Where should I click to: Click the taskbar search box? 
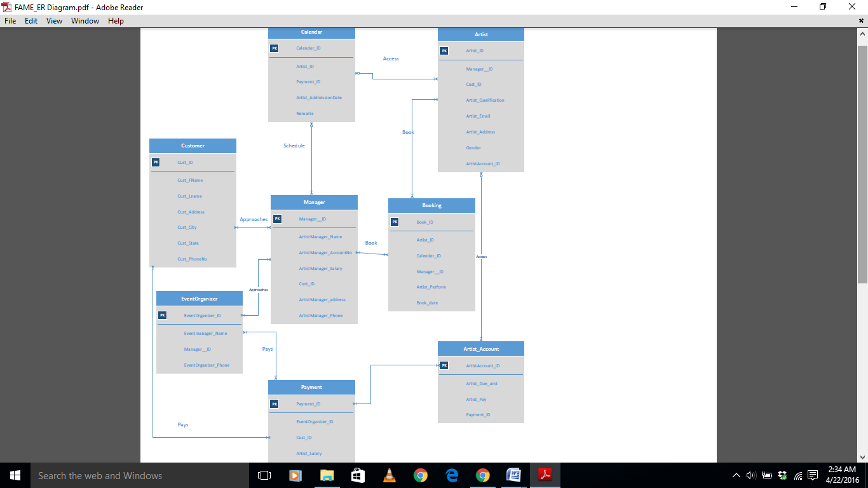127,475
